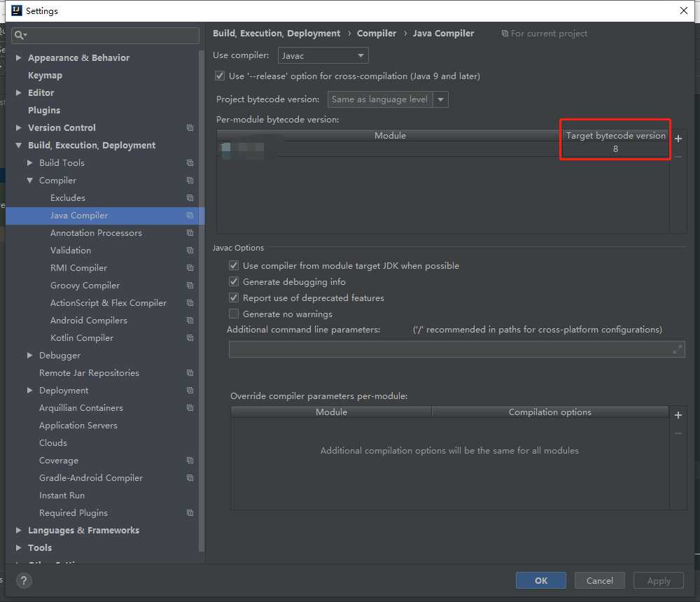Expand Languages & Frameworks node
The height and width of the screenshot is (602, 700).
point(18,530)
